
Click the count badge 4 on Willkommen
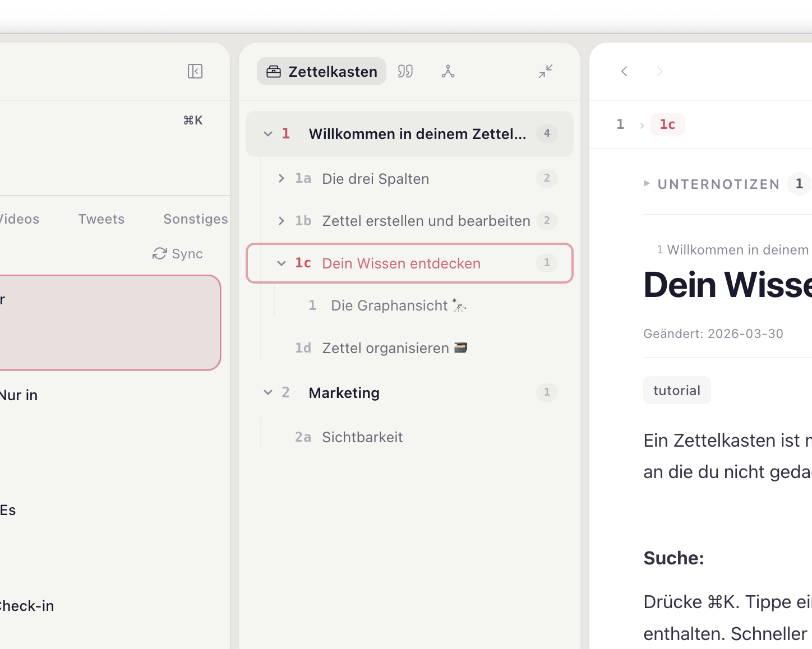coord(547,133)
